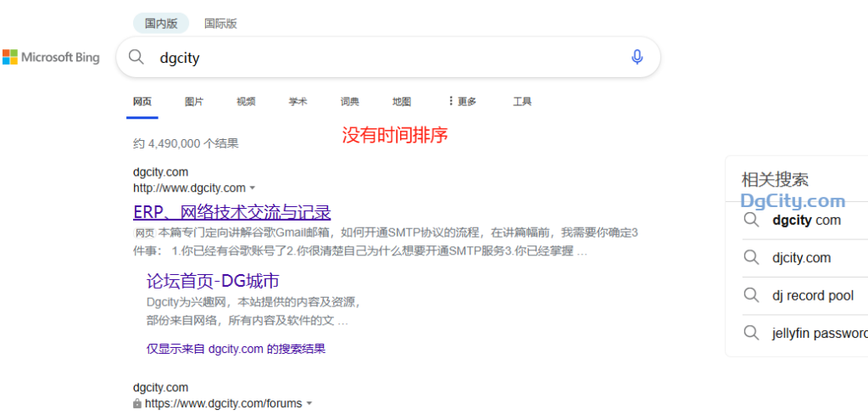This screenshot has height=415, width=868.
Task: Click the snippet Dgcity为兴趣网 description
Action: (253, 311)
